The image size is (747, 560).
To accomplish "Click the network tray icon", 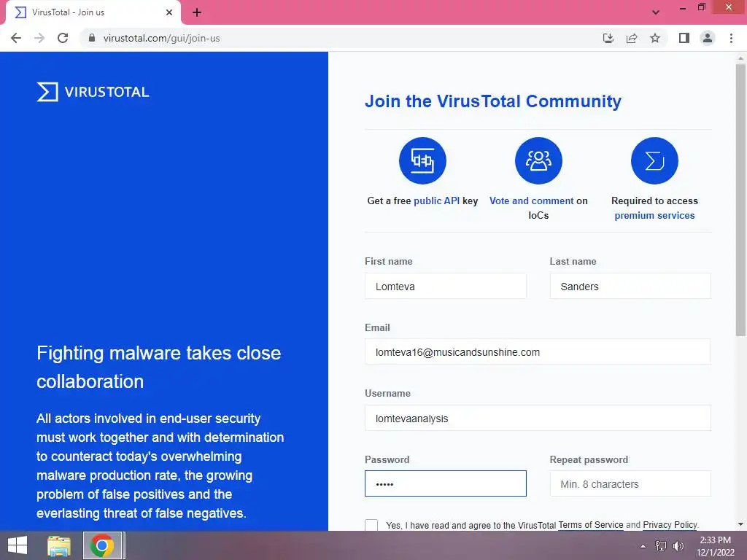I will pos(661,546).
